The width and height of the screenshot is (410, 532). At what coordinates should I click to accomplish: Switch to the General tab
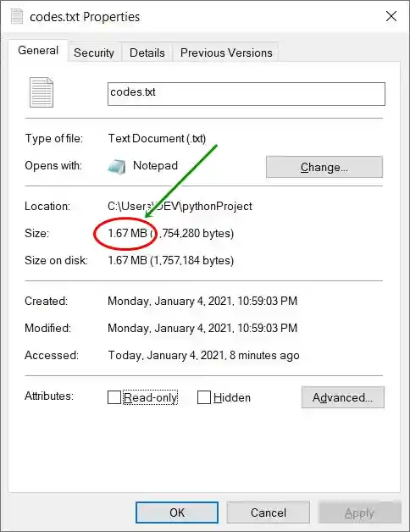pyautogui.click(x=38, y=51)
